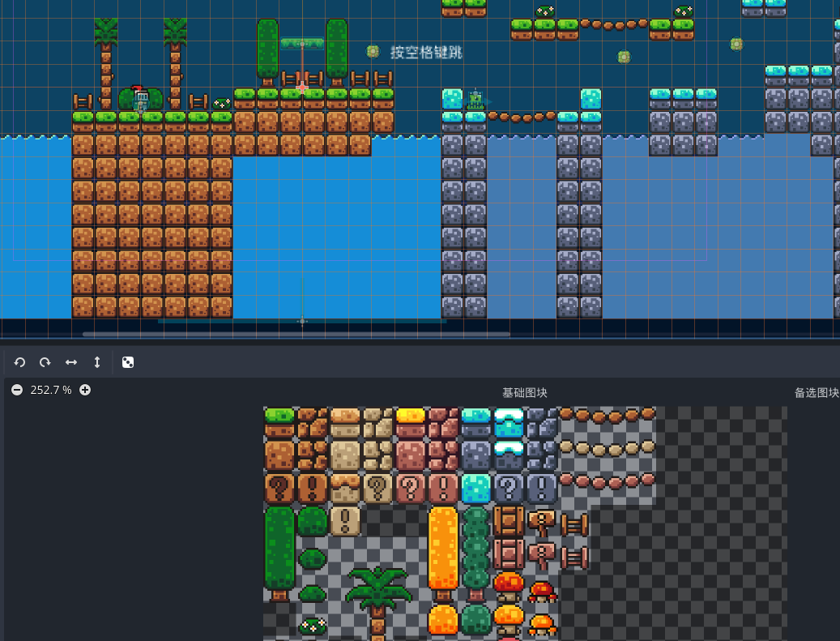The image size is (840, 641).
Task: Select the 按空格键跳 label in the scene
Action: click(426, 53)
